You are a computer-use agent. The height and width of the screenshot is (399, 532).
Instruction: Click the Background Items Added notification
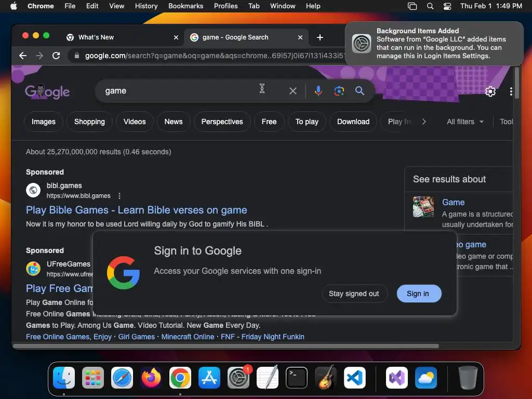(434, 44)
